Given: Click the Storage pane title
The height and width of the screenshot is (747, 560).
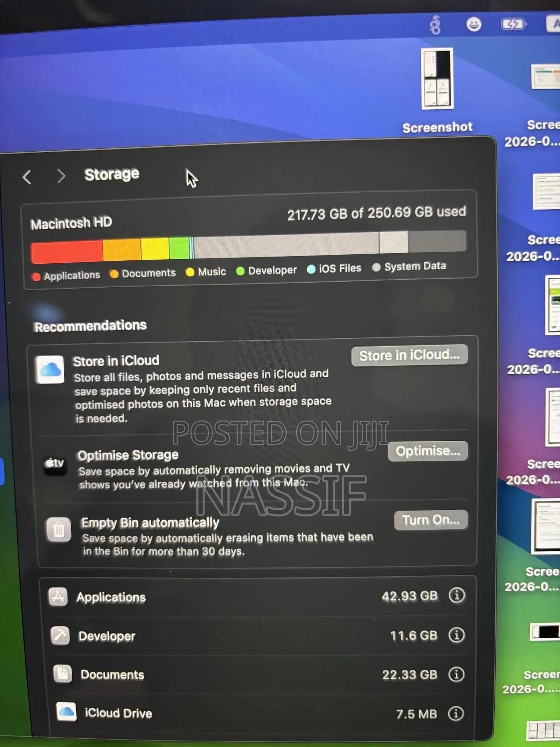Looking at the screenshot, I should pos(112,174).
